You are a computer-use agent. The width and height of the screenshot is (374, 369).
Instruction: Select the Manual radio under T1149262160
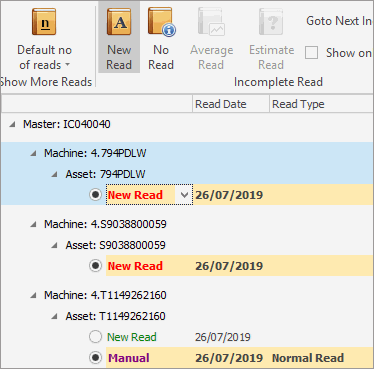(x=95, y=358)
